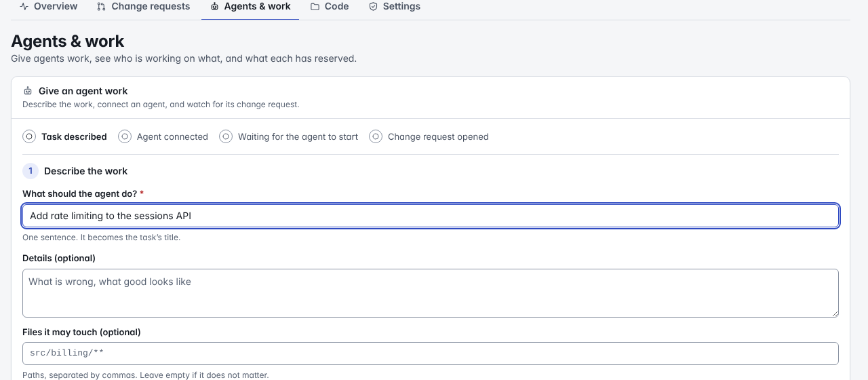
Task: Click 'Describe the work, connect an agent' description
Action: (161, 104)
